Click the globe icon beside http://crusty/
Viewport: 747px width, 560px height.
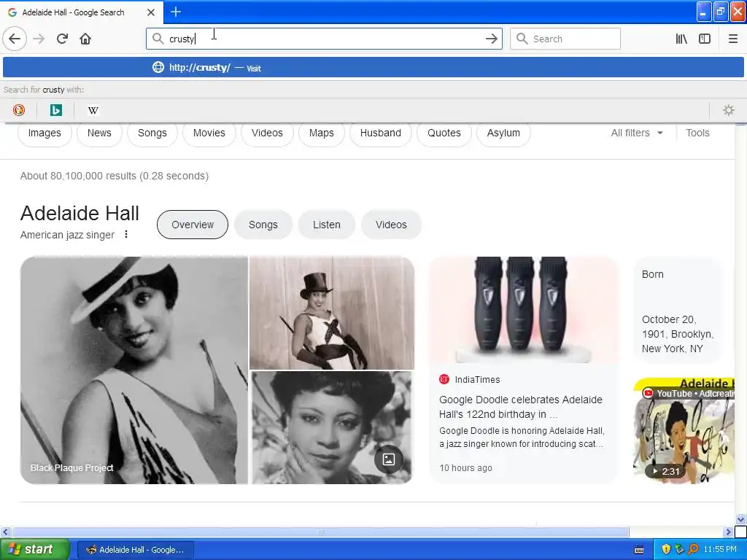[x=158, y=67]
